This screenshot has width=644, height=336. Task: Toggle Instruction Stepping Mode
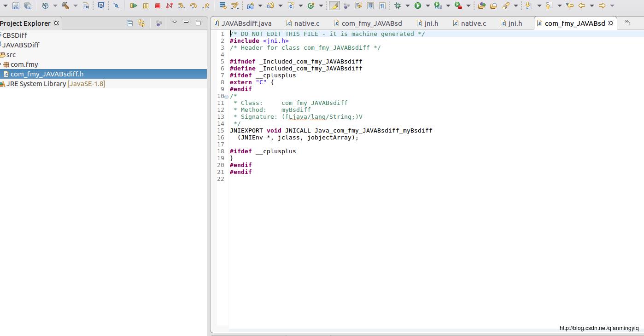coord(235,6)
